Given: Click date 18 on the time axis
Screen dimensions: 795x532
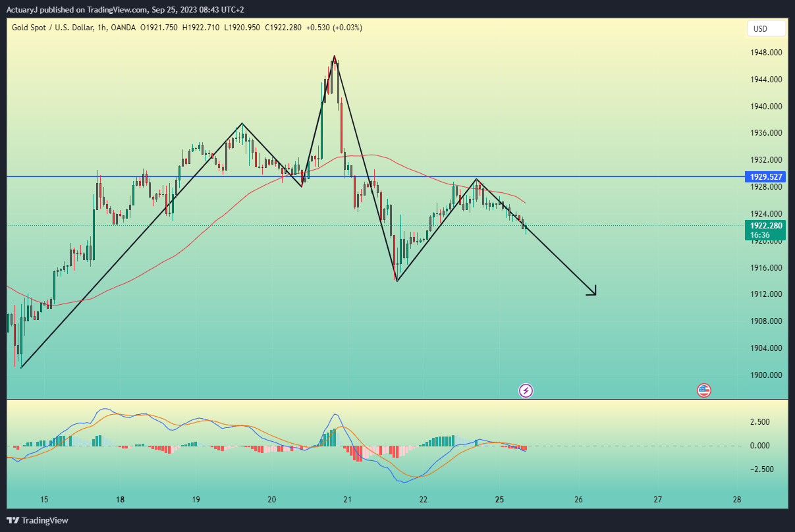Looking at the screenshot, I should click(x=121, y=500).
